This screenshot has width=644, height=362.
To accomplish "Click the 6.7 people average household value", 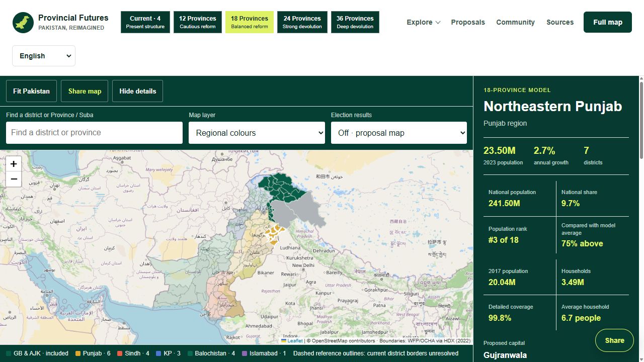I will click(x=581, y=318).
